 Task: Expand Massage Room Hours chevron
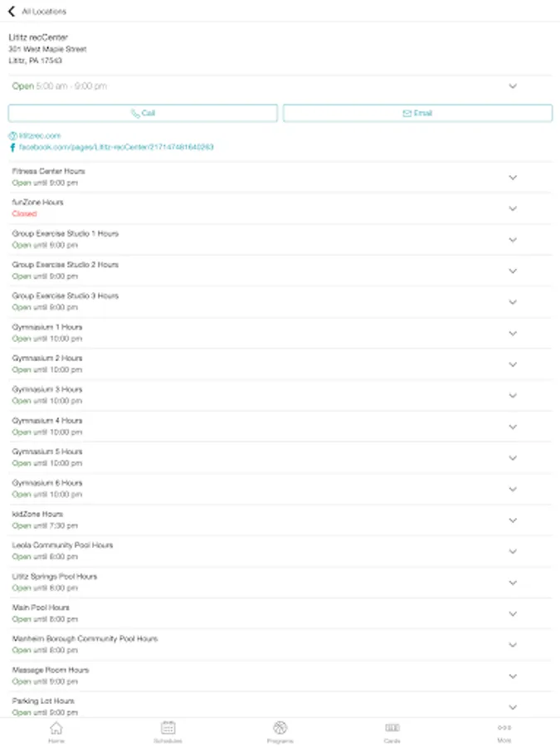click(513, 676)
